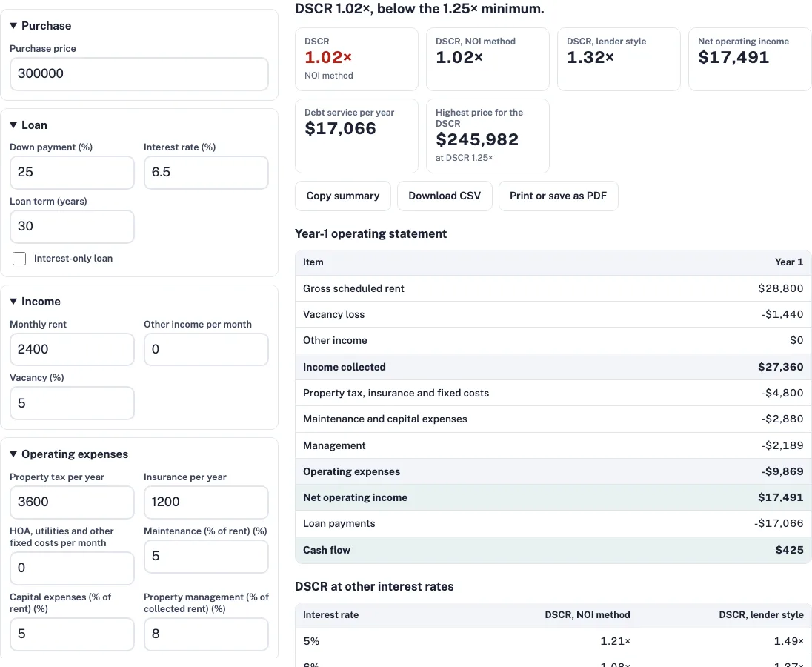Select the DSCR 1.02× NOI method card

point(356,59)
